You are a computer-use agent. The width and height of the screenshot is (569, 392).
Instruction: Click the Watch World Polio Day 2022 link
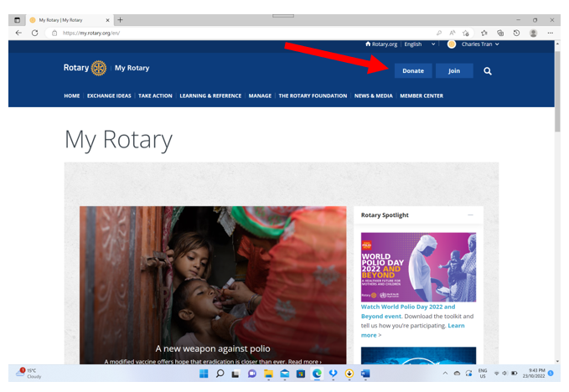pos(408,307)
